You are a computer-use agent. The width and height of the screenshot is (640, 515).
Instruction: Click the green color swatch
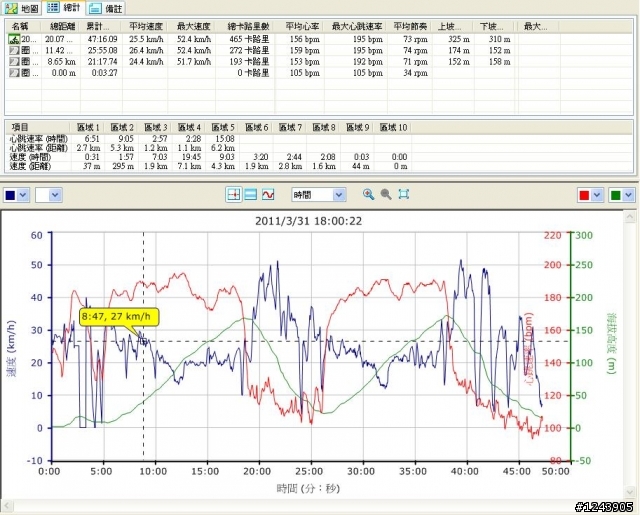(x=615, y=195)
